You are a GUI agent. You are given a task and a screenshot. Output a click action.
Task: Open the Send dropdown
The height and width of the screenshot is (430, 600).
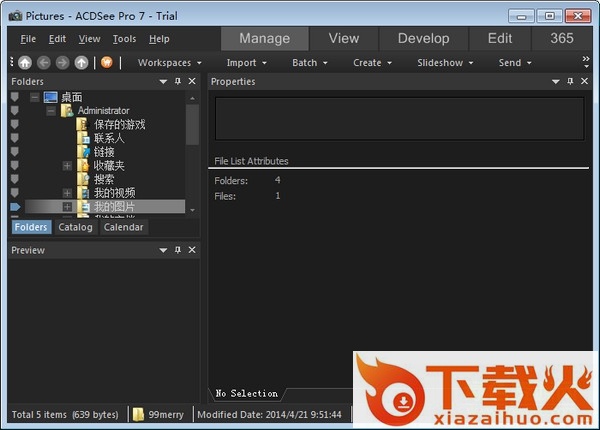point(515,63)
